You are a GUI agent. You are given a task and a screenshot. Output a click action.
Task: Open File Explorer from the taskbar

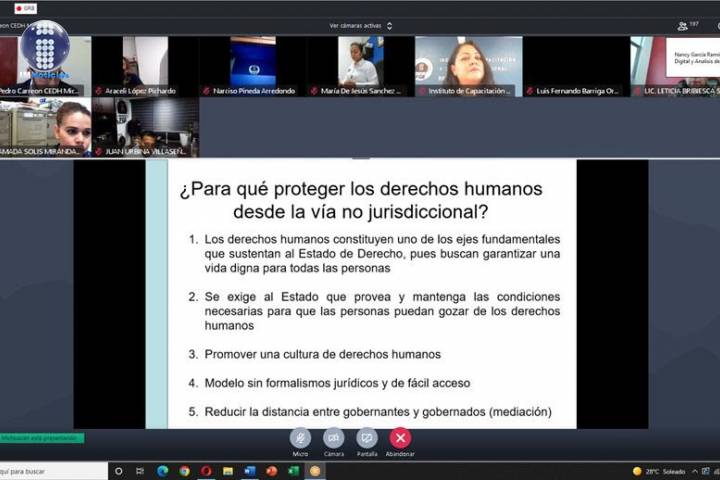click(228, 471)
